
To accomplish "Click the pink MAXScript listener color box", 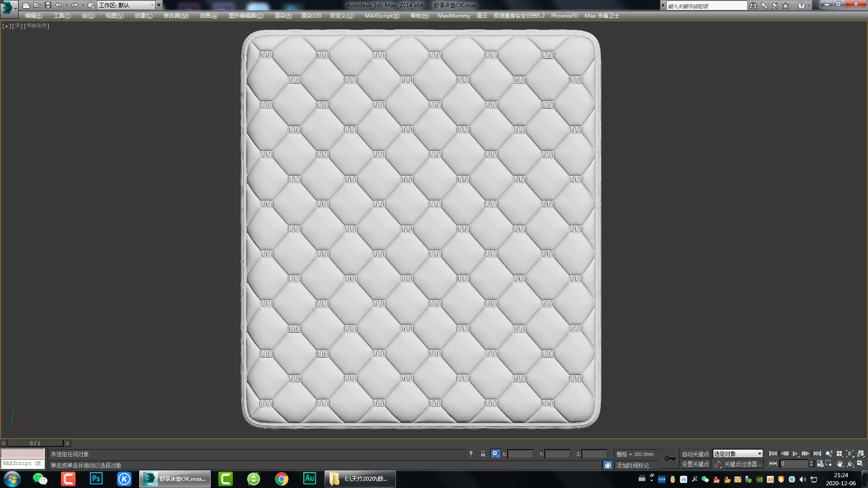I will point(23,454).
